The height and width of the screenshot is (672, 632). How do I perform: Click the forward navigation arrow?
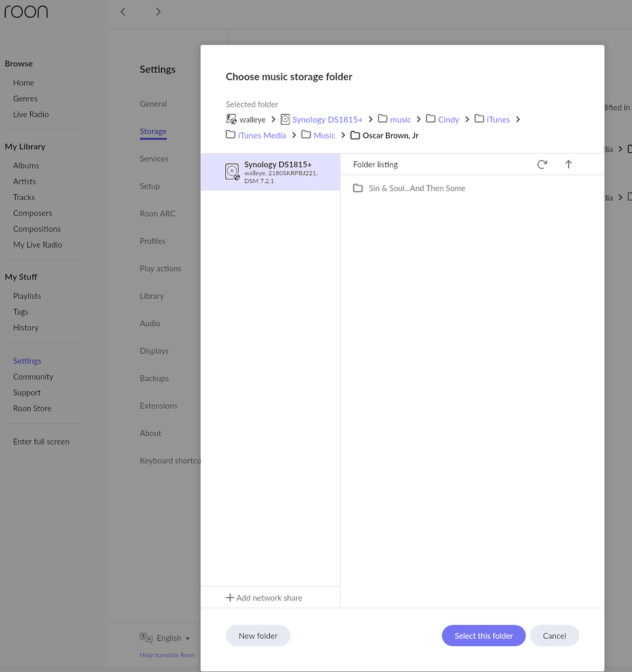point(158,12)
